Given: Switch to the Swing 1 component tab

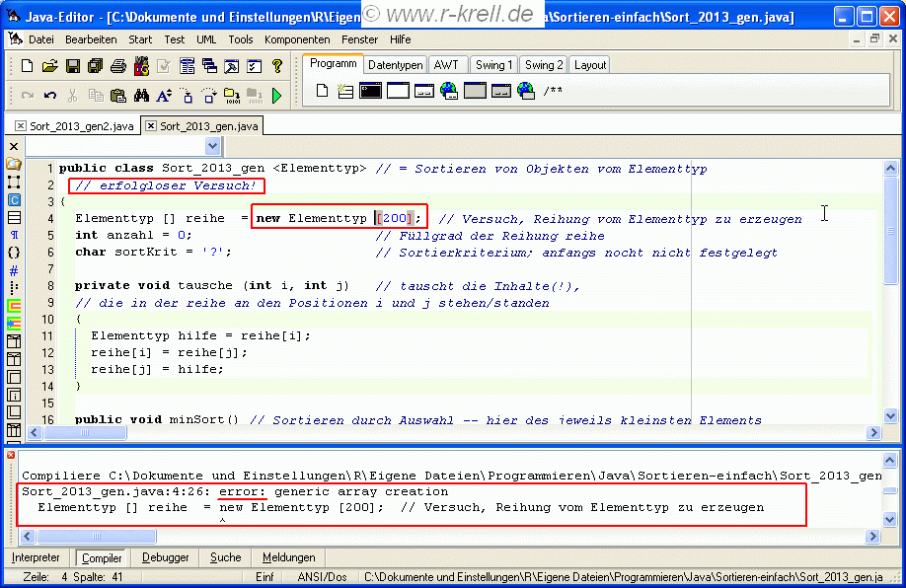Looking at the screenshot, I should [493, 65].
